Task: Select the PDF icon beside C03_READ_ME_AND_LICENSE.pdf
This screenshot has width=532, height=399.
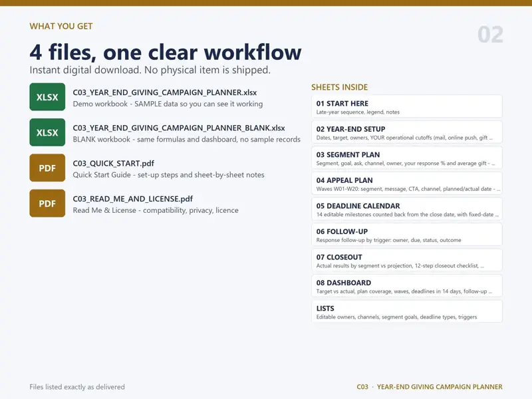Action: point(47,203)
